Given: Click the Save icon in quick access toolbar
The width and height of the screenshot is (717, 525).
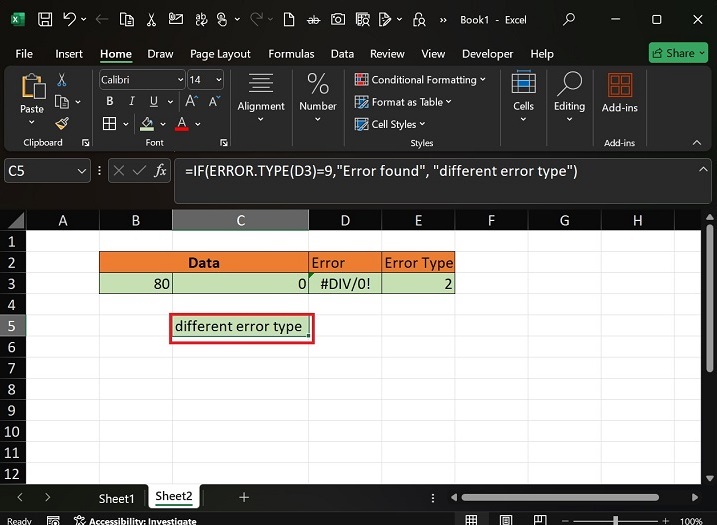Looking at the screenshot, I should pos(46,19).
